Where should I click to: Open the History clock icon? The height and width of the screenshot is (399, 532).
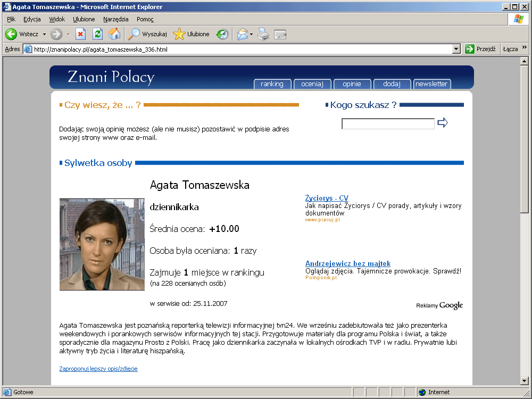(x=222, y=34)
